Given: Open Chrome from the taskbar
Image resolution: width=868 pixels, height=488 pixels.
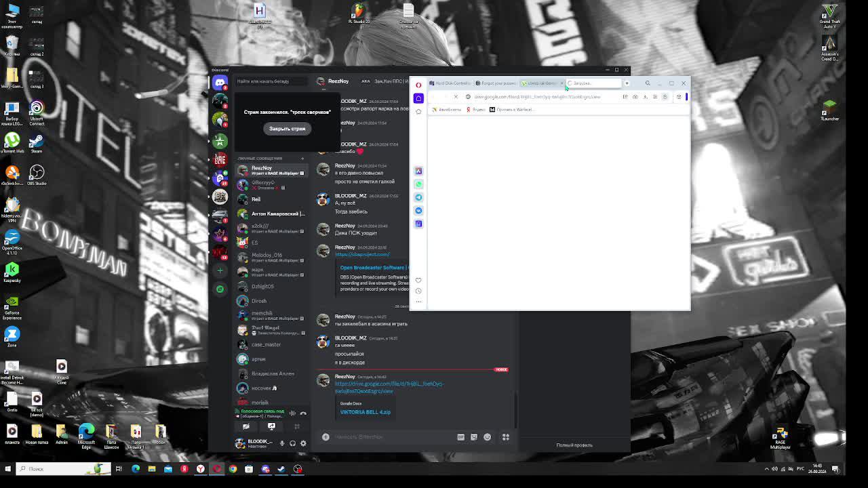Looking at the screenshot, I should tap(233, 469).
